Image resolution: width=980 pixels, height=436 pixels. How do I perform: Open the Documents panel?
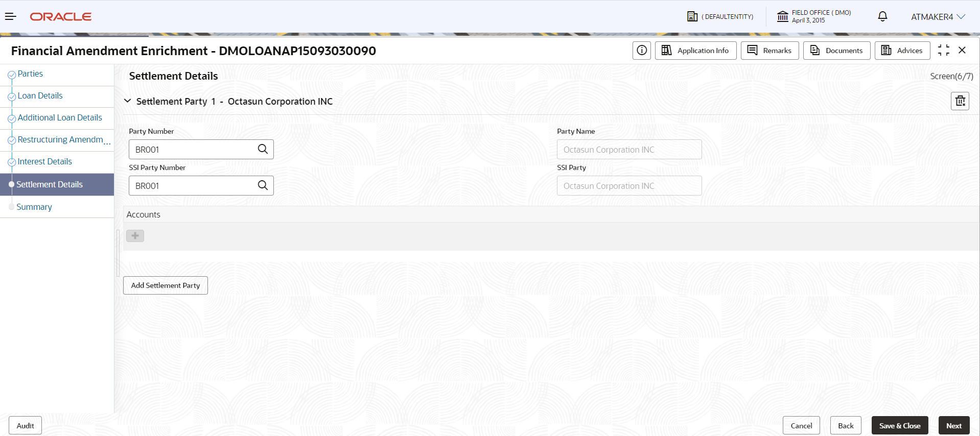pos(836,51)
